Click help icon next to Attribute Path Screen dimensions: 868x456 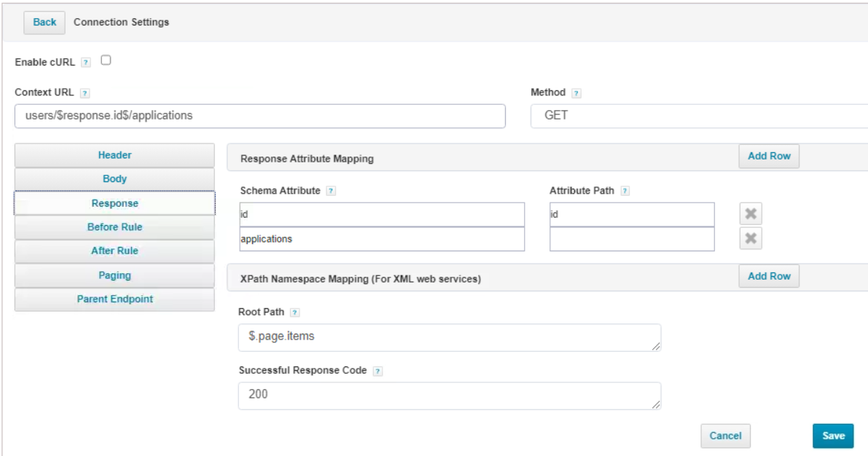pyautogui.click(x=625, y=192)
